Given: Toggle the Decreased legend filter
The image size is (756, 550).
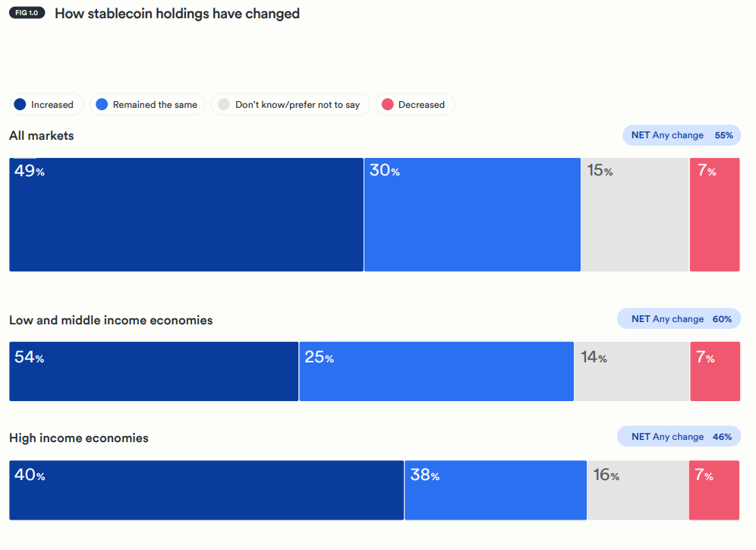Looking at the screenshot, I should pos(414,105).
